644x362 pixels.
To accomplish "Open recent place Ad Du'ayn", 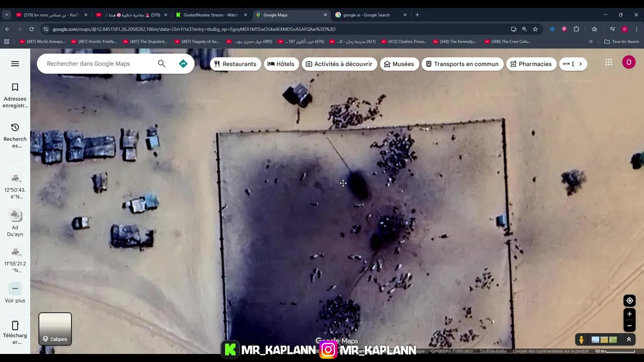I will [x=15, y=223].
